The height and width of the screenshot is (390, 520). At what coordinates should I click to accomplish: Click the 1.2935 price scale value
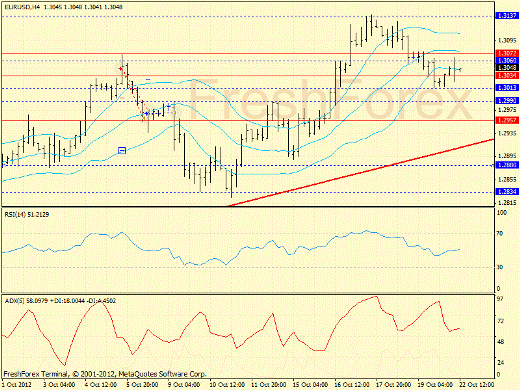pos(507,133)
